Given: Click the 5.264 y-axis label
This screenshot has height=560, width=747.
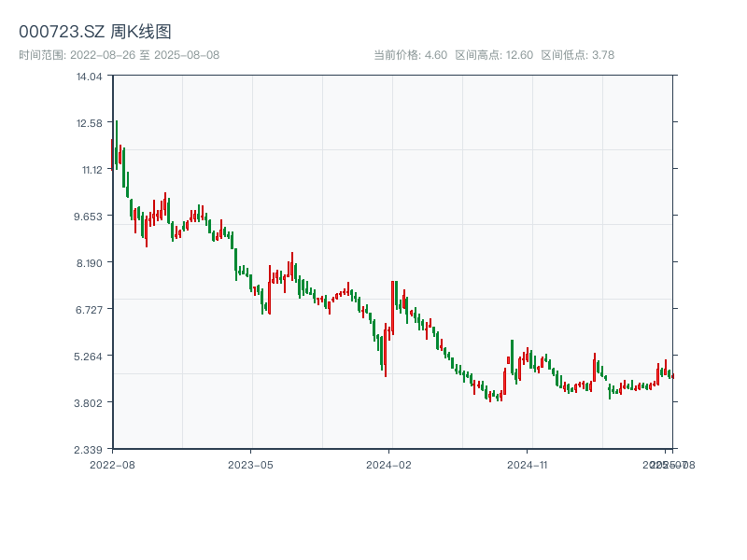Looking at the screenshot, I should (89, 357).
